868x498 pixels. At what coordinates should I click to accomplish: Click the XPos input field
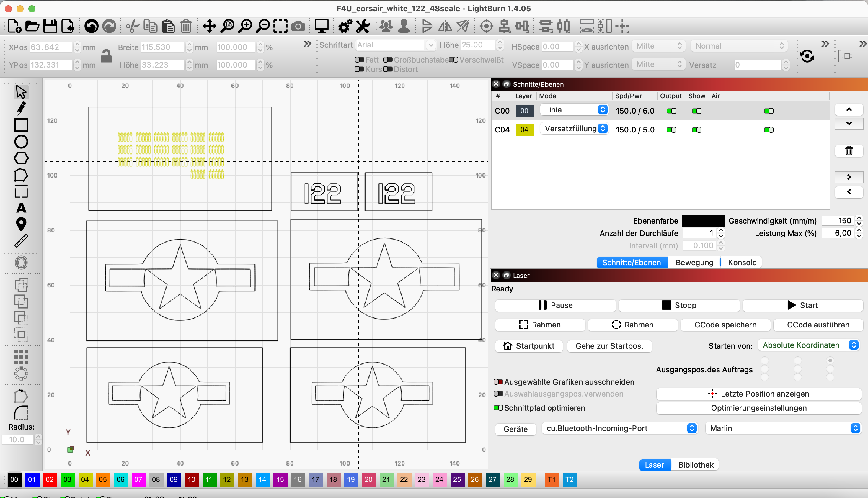click(x=51, y=47)
